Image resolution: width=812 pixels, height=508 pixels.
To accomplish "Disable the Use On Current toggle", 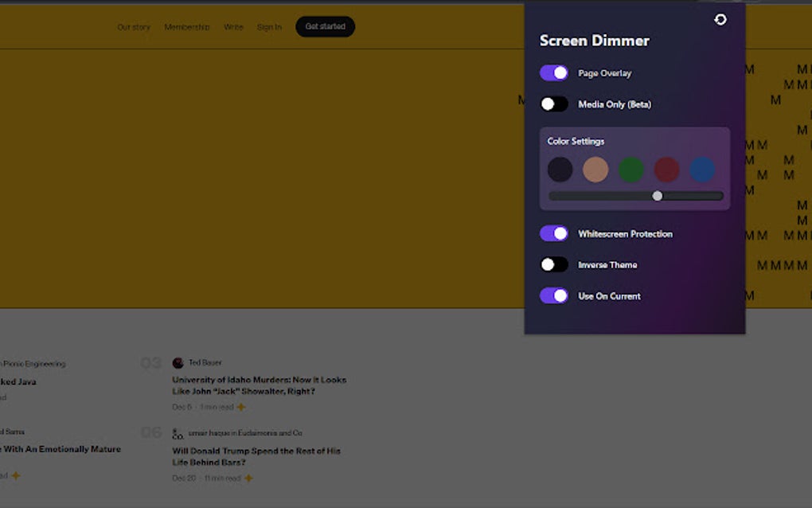I will [x=553, y=295].
